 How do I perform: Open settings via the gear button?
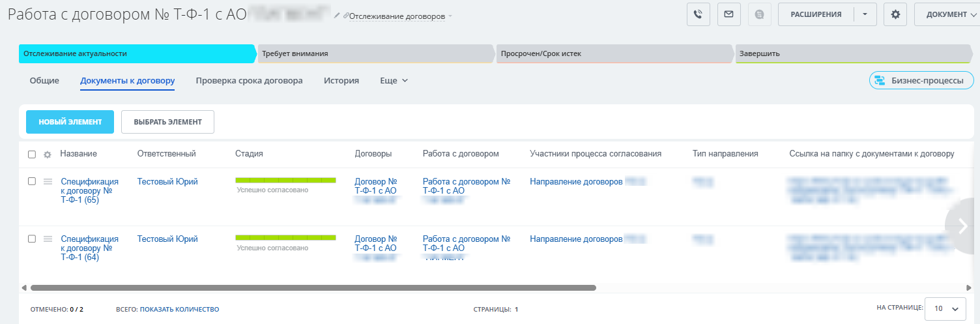tap(895, 14)
